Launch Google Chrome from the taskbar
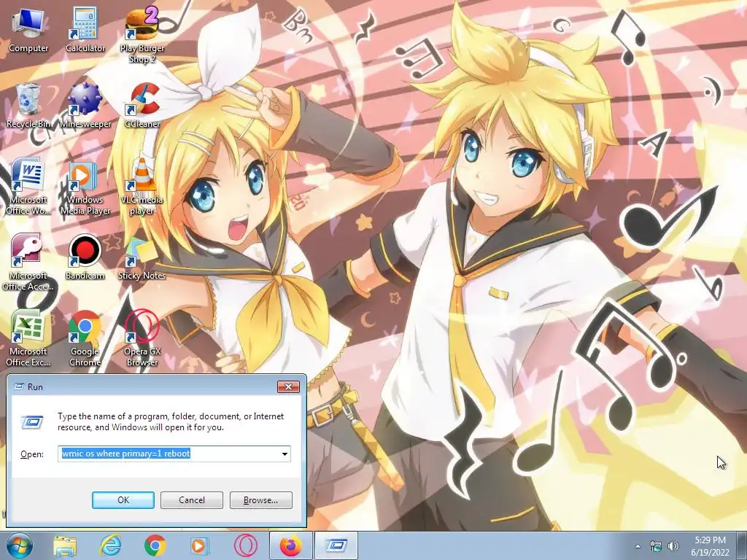 155,545
